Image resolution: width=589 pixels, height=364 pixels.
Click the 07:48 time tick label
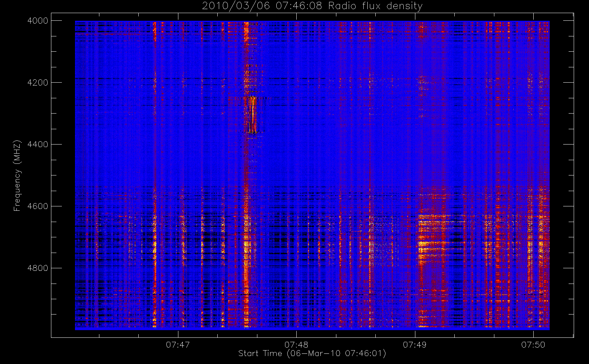296,345
